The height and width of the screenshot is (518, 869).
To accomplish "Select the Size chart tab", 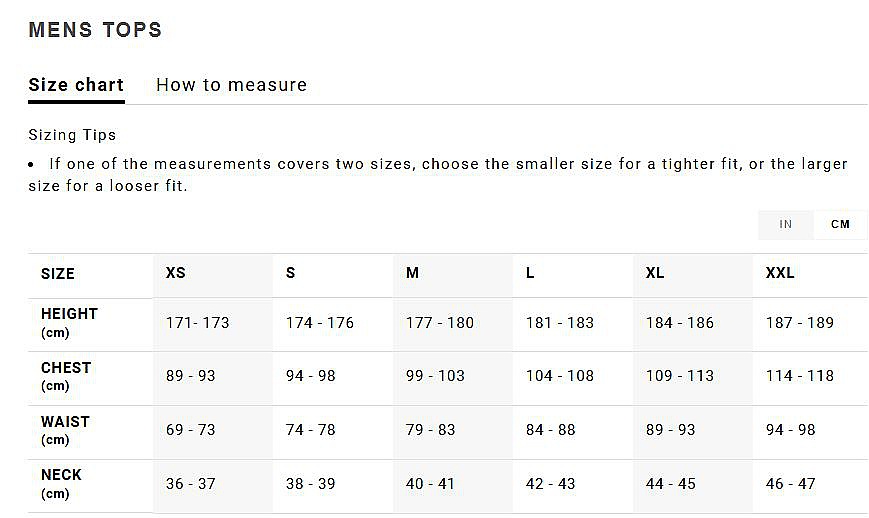I will point(76,85).
